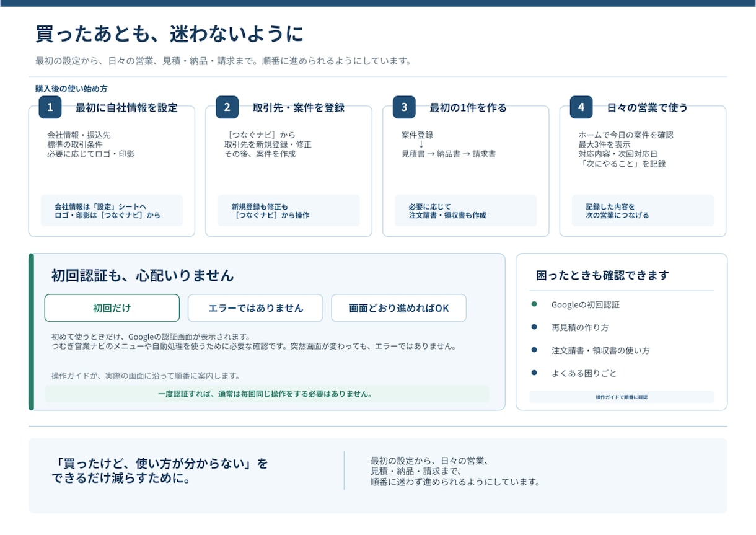Click the note 記録した内容を次の営業につなげる
Viewport: 756px width, 535px height.
618,211
